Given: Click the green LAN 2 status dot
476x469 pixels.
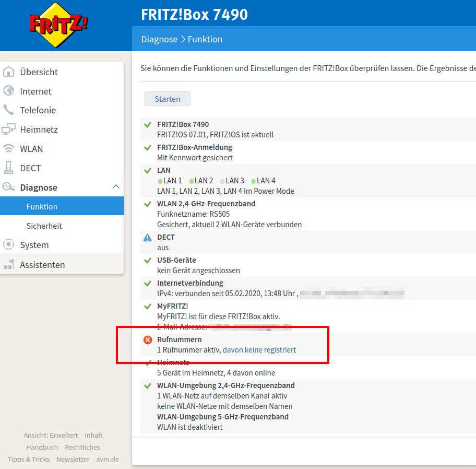Looking at the screenshot, I should [x=191, y=181].
